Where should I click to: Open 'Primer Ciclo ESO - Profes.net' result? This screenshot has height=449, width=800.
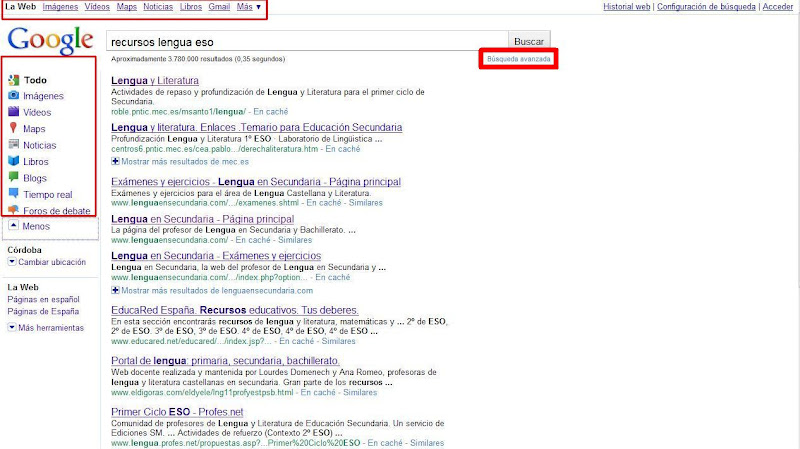pos(177,412)
